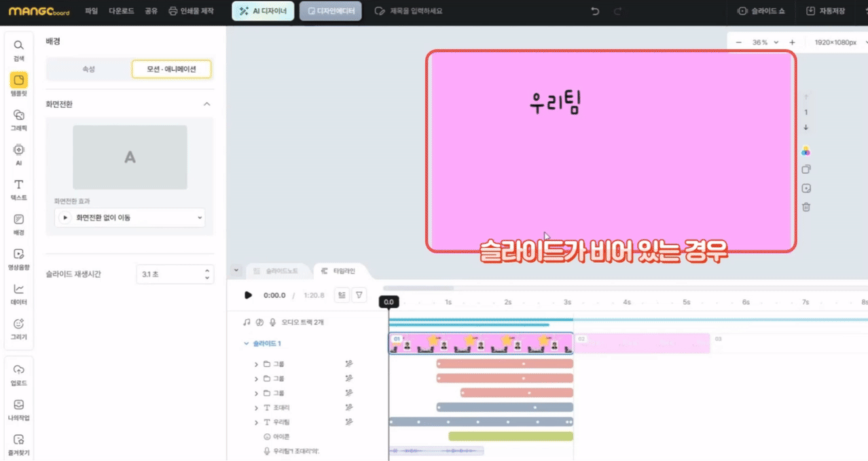This screenshot has height=461, width=868.
Task: Open the 화면전환 없이 이동 transition dropdown
Action: click(130, 218)
